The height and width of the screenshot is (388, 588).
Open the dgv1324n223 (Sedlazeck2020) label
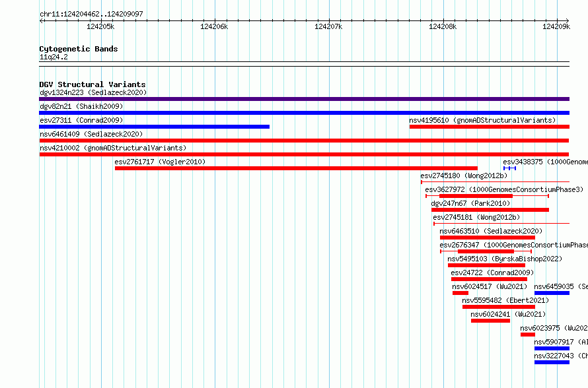tap(93, 92)
